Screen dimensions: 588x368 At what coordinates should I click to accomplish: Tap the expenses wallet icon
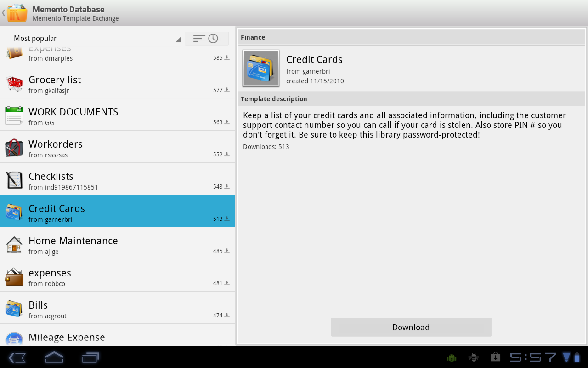click(x=14, y=276)
